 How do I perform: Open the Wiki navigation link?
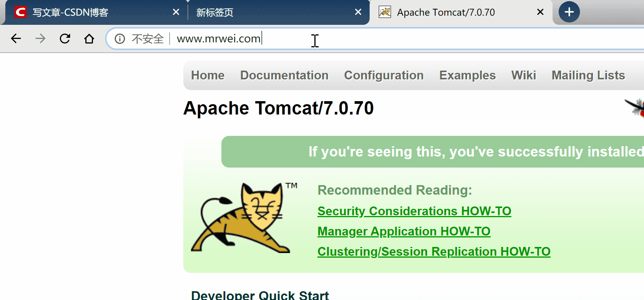(524, 75)
